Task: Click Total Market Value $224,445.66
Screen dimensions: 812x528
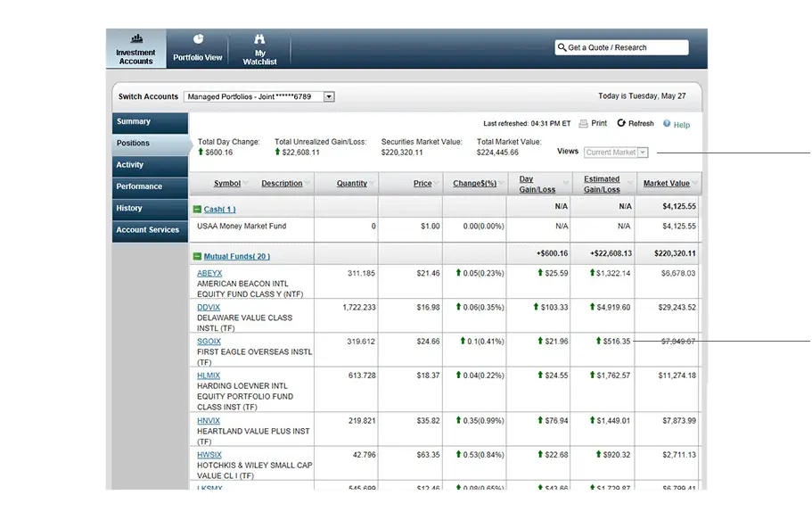Action: coord(497,153)
